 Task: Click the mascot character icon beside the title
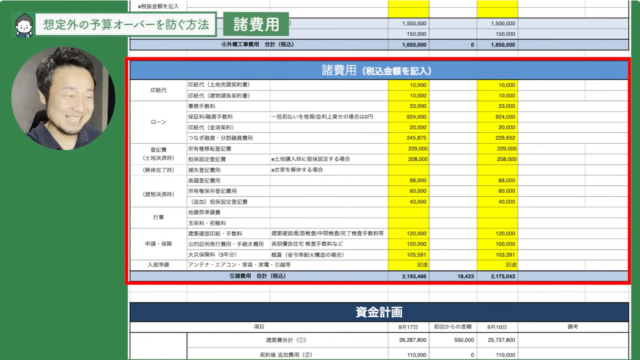24,25
